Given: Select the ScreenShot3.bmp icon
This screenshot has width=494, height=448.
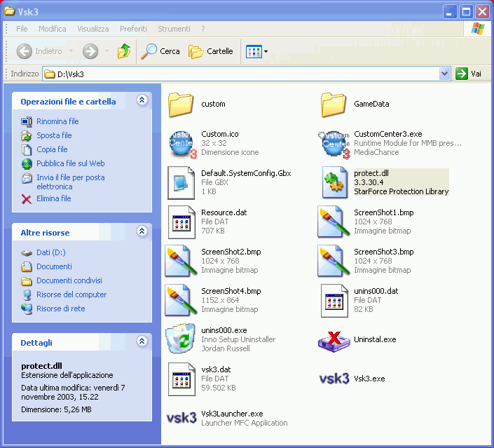Looking at the screenshot, I should tap(334, 261).
